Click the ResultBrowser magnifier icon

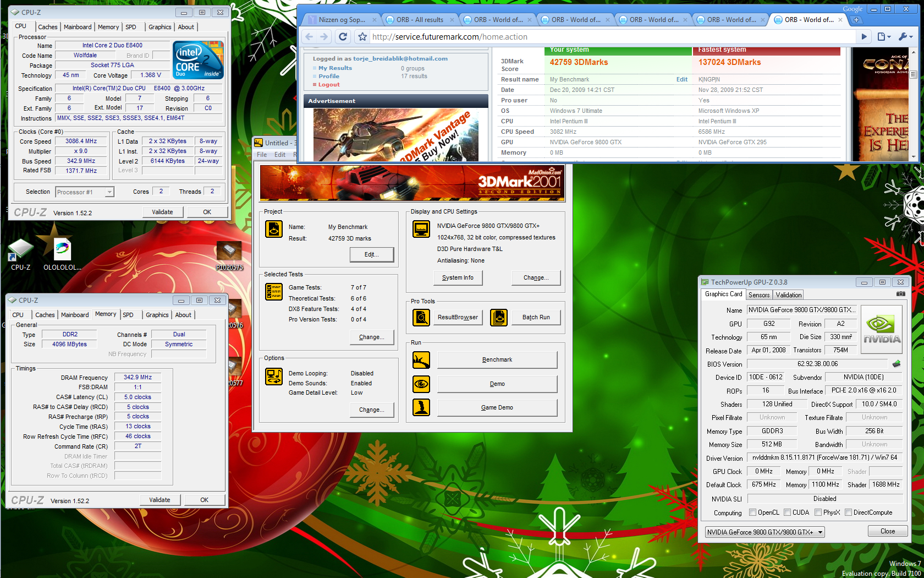(421, 317)
